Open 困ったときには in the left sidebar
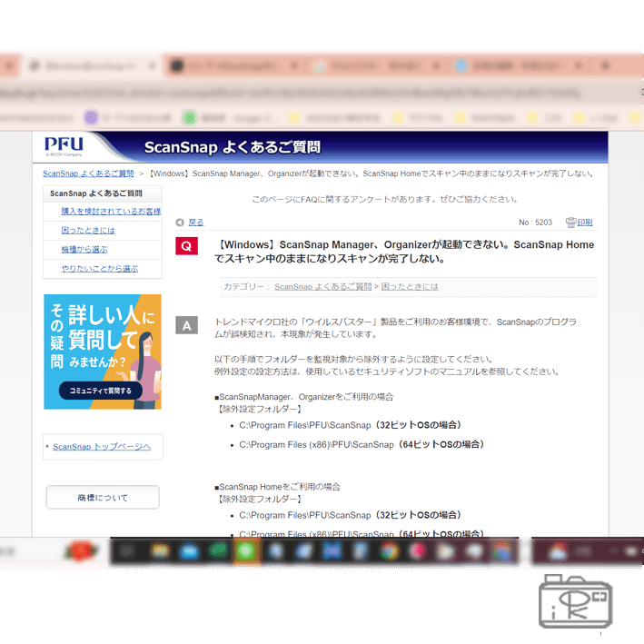 (x=88, y=231)
